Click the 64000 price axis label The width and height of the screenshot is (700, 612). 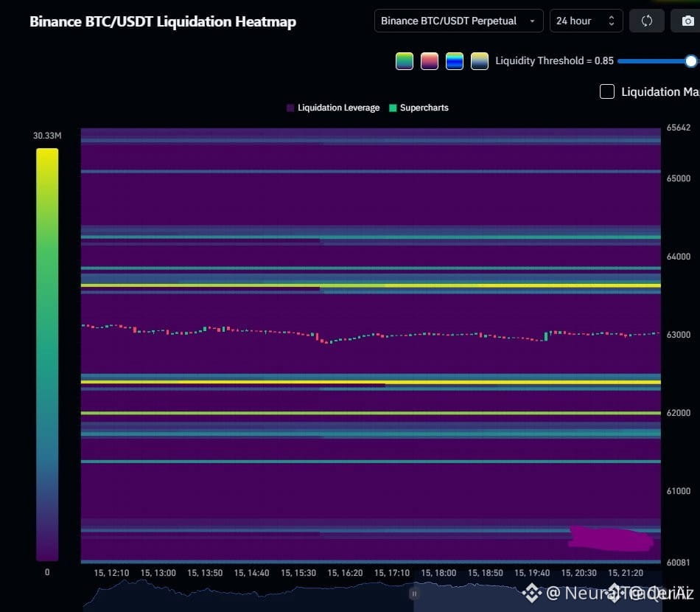(x=678, y=257)
